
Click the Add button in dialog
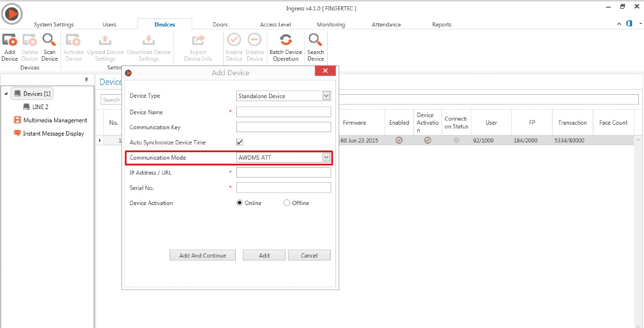264,256
